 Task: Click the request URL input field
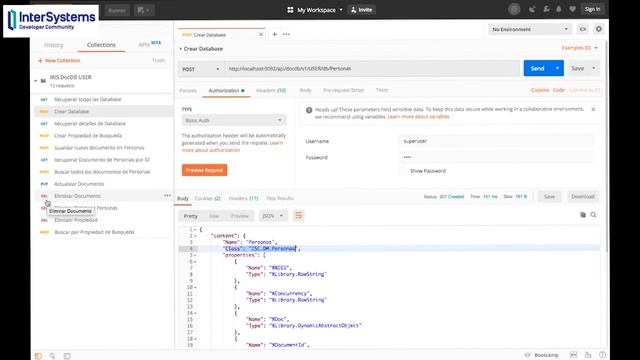[372, 69]
